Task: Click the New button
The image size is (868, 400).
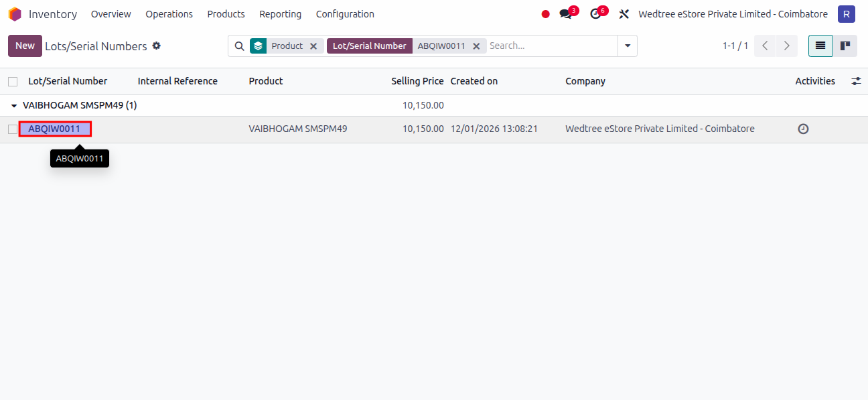Action: [x=25, y=46]
